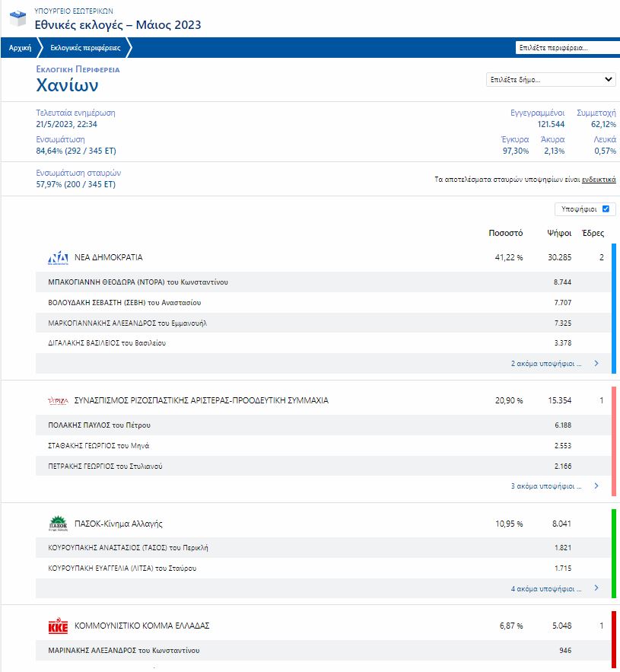The width and height of the screenshot is (620, 672).
Task: Click arrow next to Νέα Δημοκρατία more candidates
Action: coord(596,364)
